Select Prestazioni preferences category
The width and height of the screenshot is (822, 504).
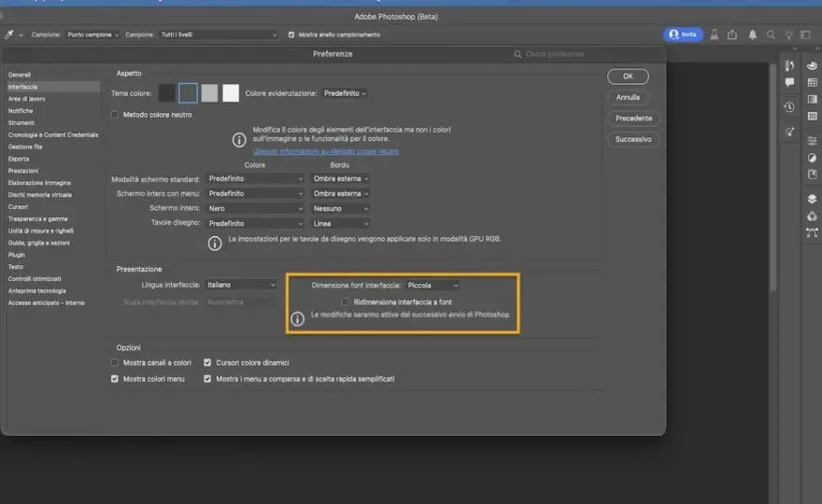click(23, 171)
